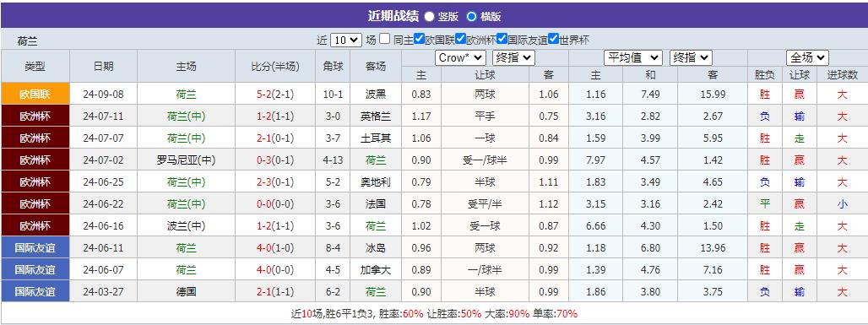Select the 横版 radio button
This screenshot has height=325, width=868.
(x=471, y=17)
